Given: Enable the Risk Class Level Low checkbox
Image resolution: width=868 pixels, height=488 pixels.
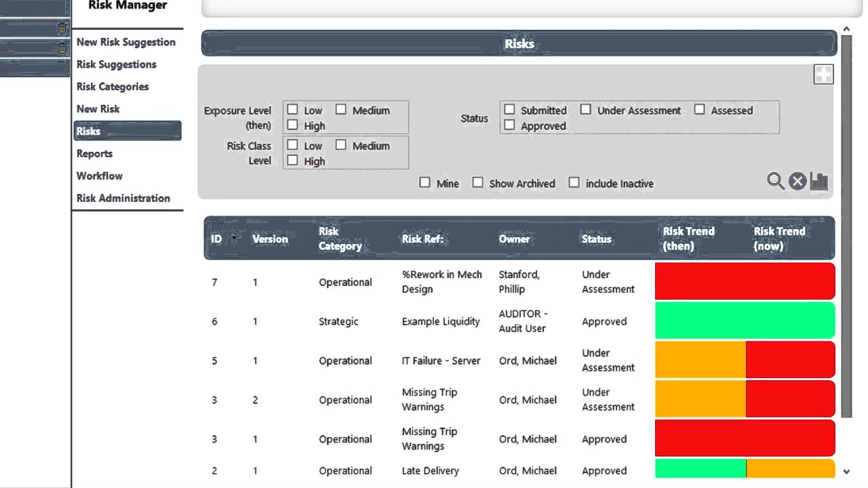Looking at the screenshot, I should point(292,145).
